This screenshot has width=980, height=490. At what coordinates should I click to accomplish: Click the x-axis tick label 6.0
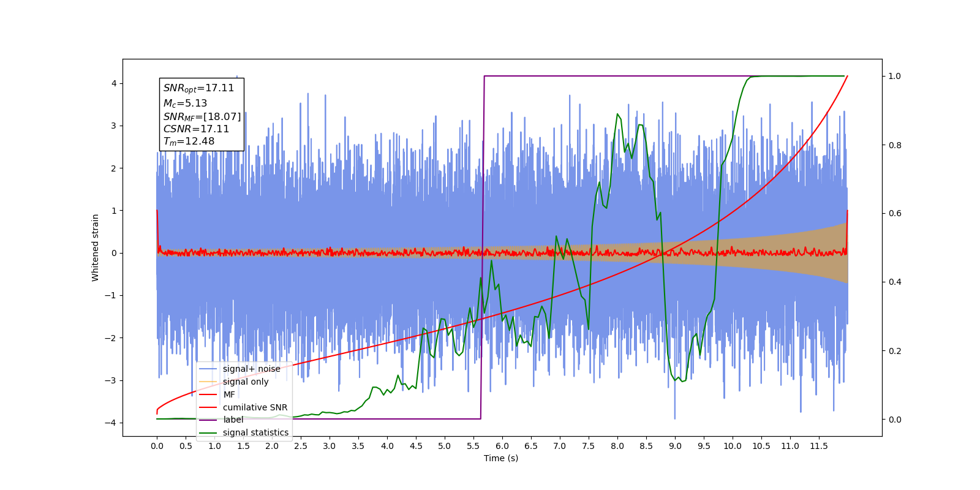(502, 446)
